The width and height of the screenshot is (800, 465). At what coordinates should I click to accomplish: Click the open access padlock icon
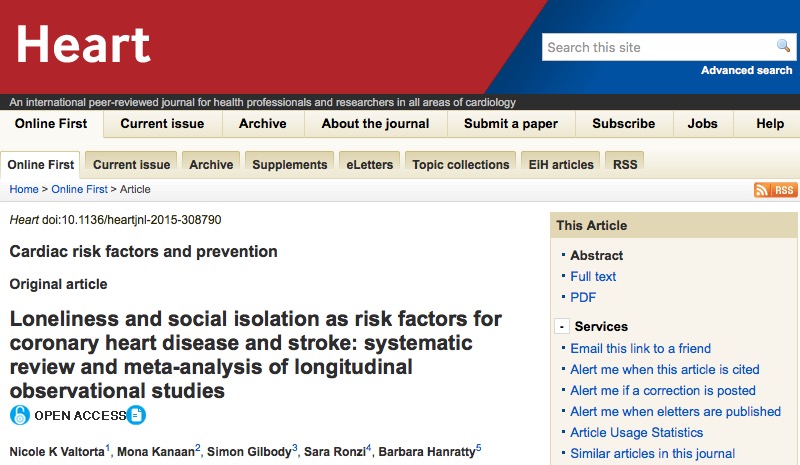click(x=20, y=415)
